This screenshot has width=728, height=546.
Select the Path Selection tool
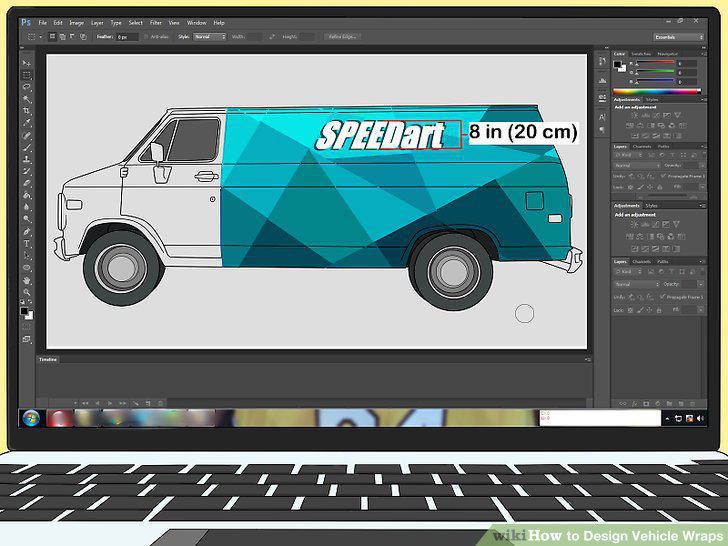pyautogui.click(x=26, y=256)
